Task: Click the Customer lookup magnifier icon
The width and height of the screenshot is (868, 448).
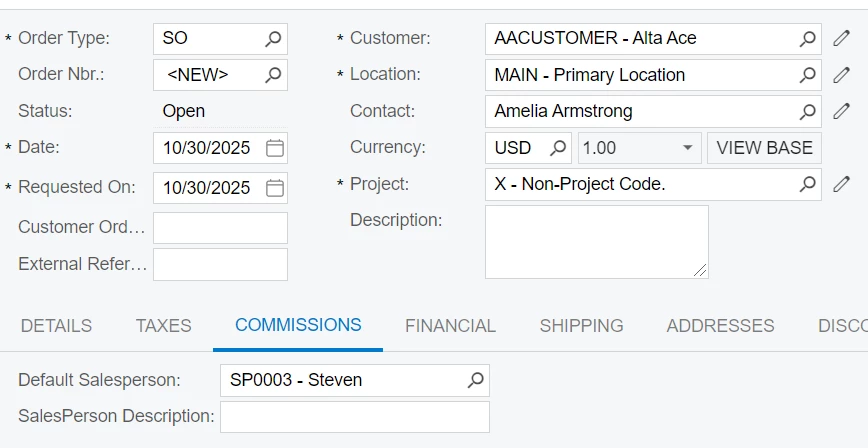Action: tap(807, 39)
